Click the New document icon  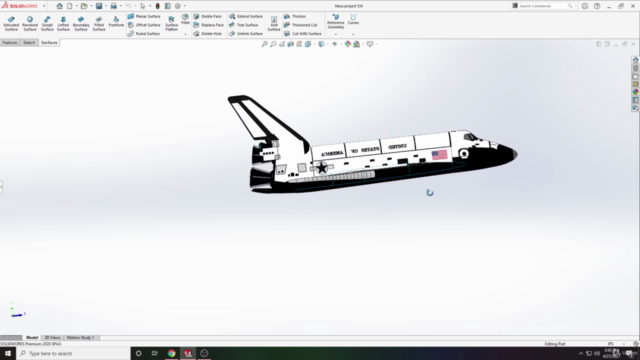click(70, 6)
